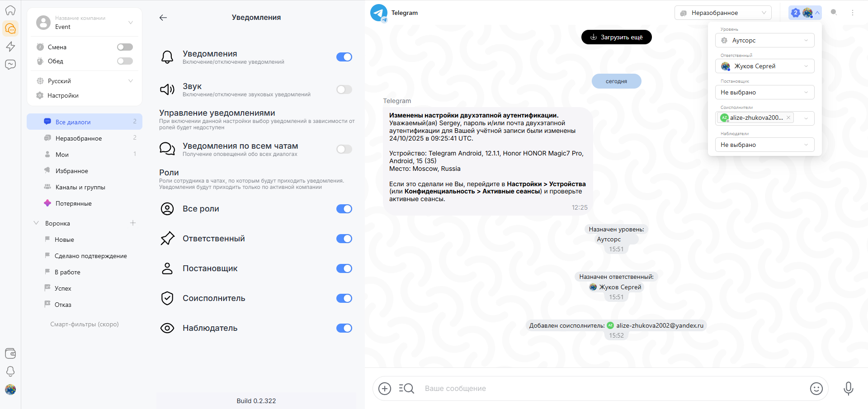The height and width of the screenshot is (409, 868).
Task: Open the three-dots chat menu
Action: click(853, 13)
